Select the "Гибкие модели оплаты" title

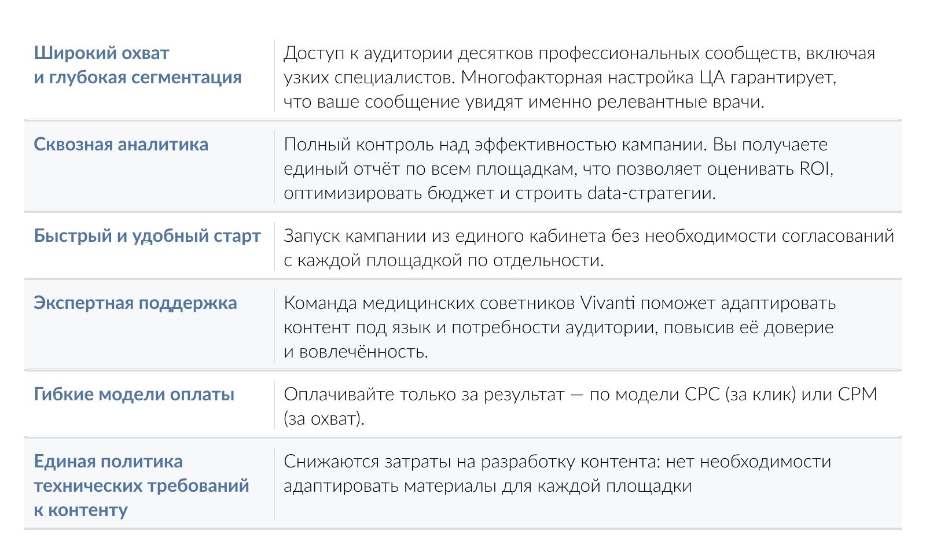point(134,394)
